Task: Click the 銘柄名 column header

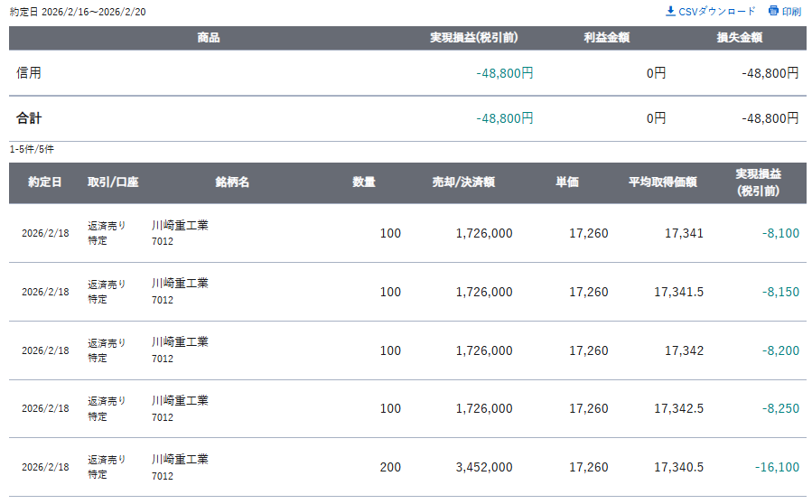Action: (x=232, y=182)
